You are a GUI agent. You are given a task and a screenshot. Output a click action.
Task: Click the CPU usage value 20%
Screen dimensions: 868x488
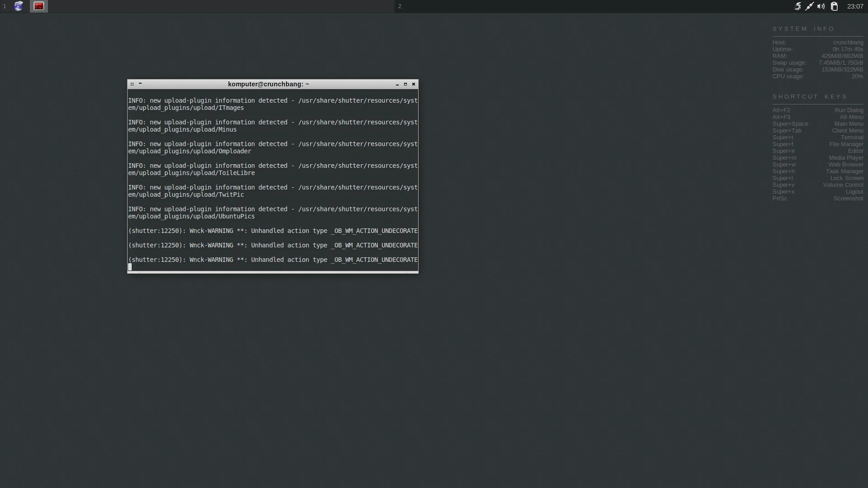click(857, 76)
